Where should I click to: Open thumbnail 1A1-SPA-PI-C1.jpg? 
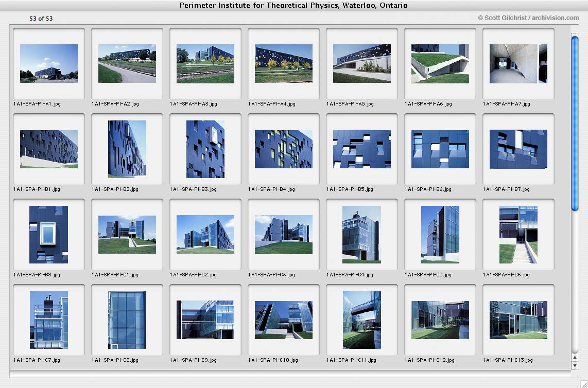pyautogui.click(x=127, y=234)
